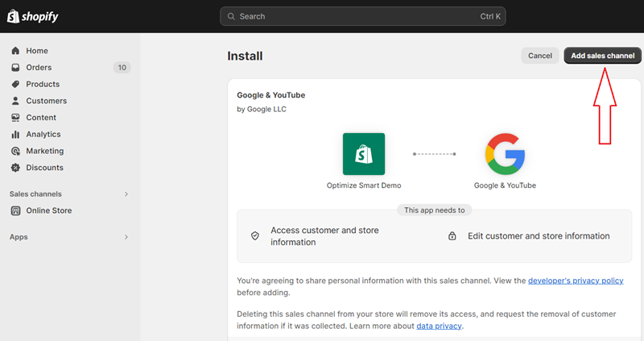Image resolution: width=644 pixels, height=341 pixels.
Task: Click the padlock permission icon
Action: [452, 236]
